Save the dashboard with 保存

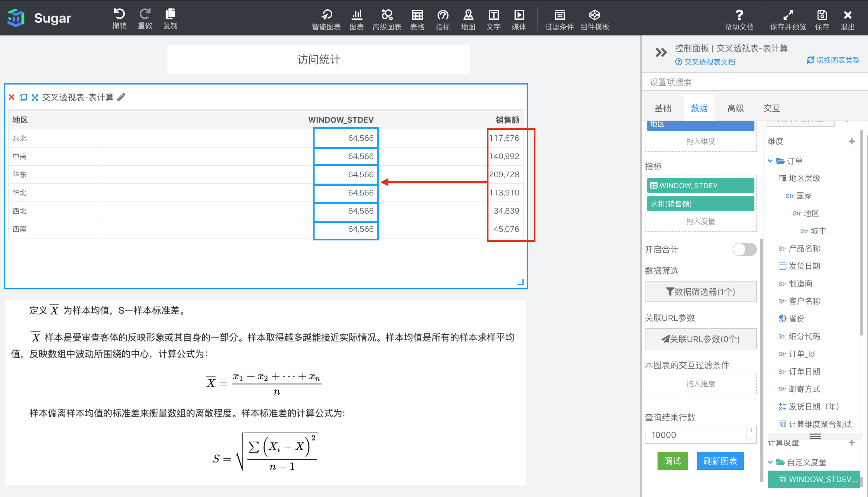pos(822,19)
